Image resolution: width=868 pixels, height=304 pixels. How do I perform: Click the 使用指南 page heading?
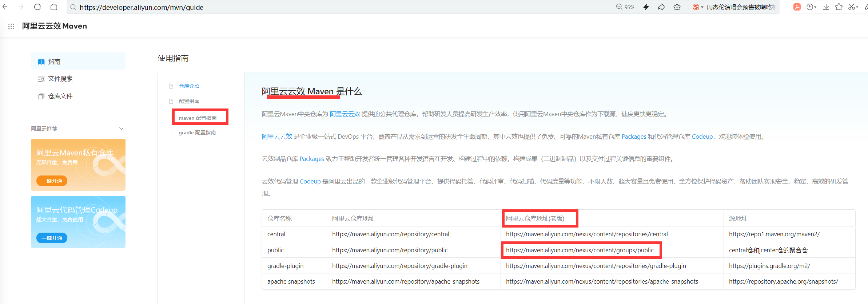point(173,58)
